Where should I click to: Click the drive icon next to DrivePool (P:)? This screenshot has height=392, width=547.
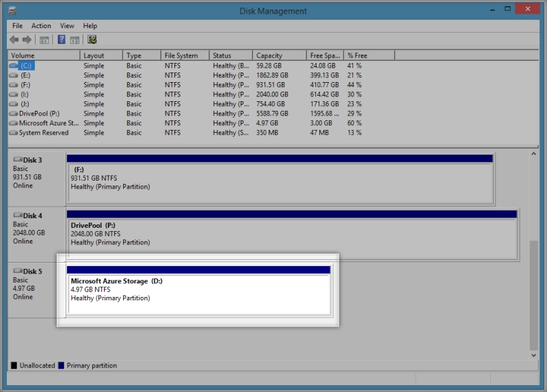pos(13,114)
